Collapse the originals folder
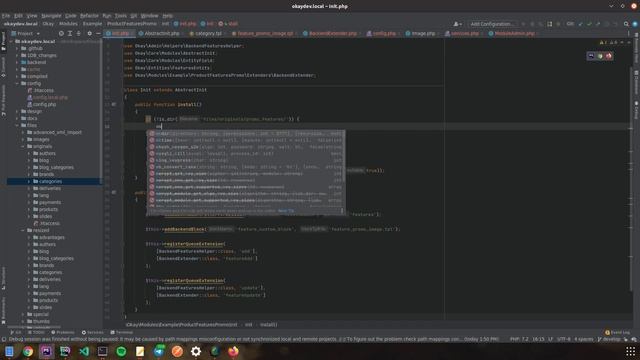 [x=23, y=146]
